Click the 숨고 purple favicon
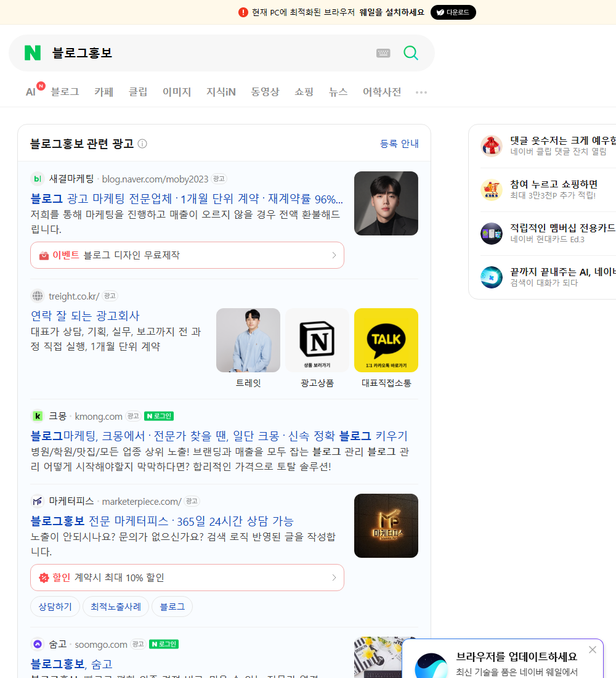616x678 pixels. tap(38, 644)
